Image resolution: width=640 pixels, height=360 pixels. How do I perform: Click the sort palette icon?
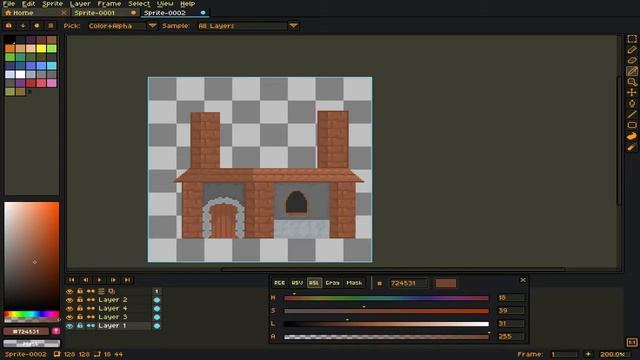(23, 26)
